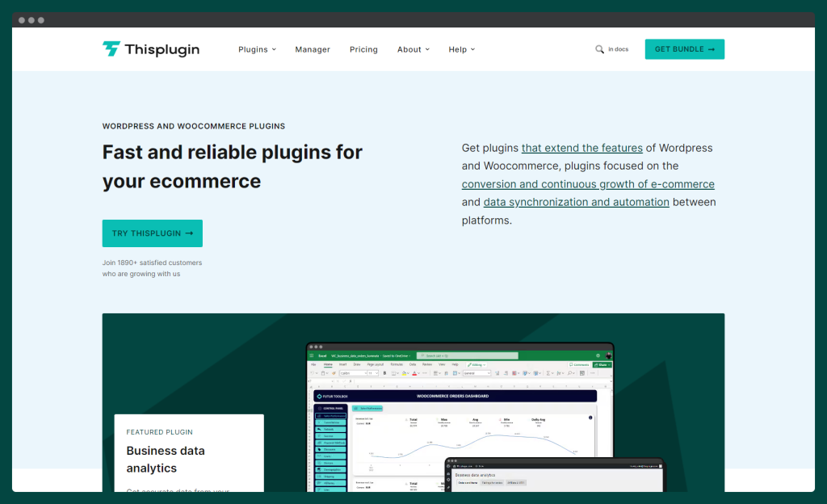
Task: Open 'data synchronization and automation' link
Action: coord(576,203)
